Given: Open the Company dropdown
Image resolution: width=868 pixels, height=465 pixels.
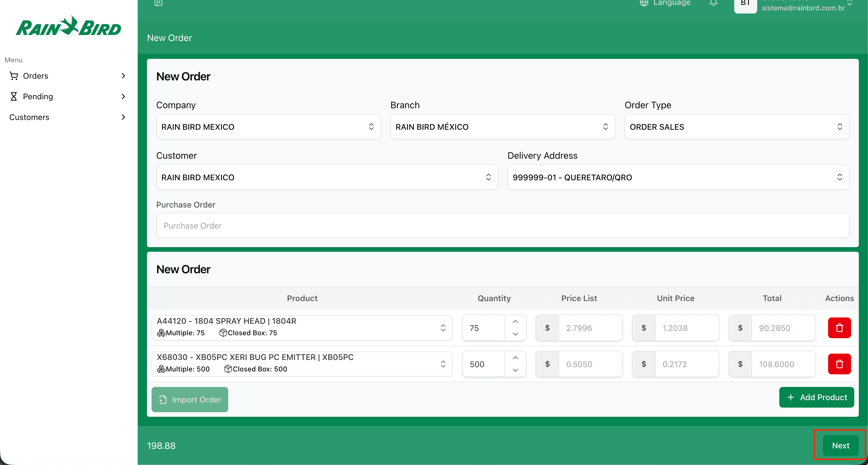Looking at the screenshot, I should pos(268,127).
